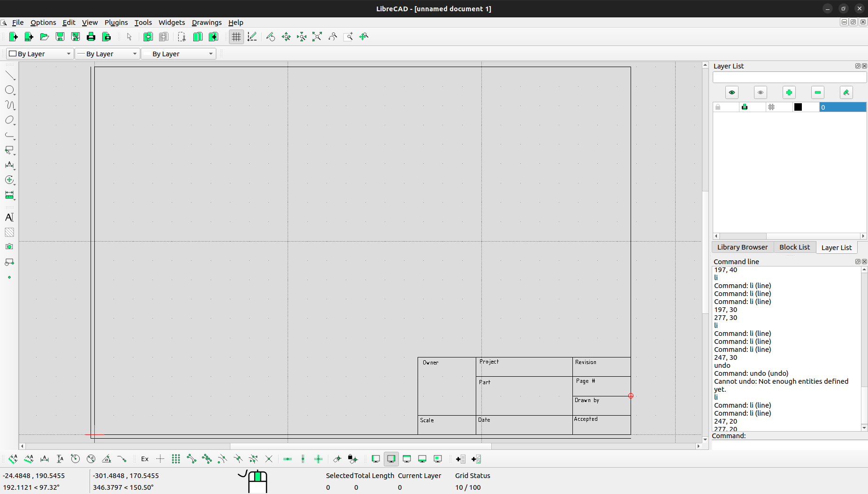Toggle draft mode icon
Screen dimensions: 868x494
(x=252, y=37)
